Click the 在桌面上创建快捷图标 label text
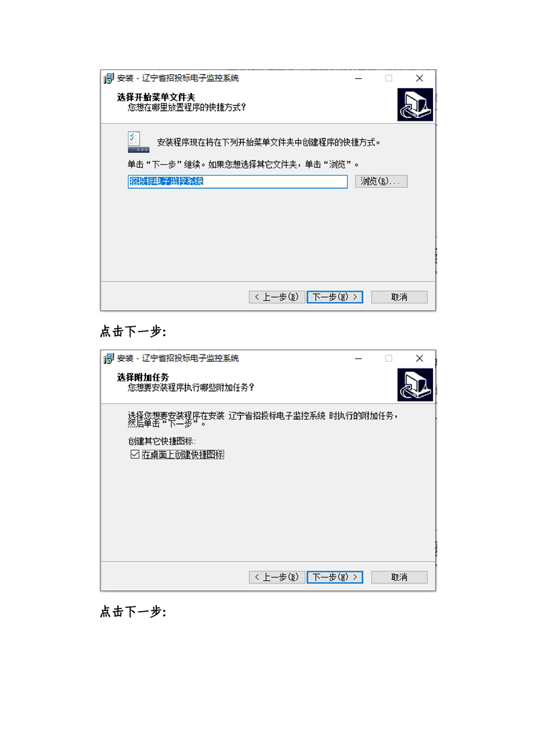The width and height of the screenshot is (534, 756). click(x=182, y=454)
